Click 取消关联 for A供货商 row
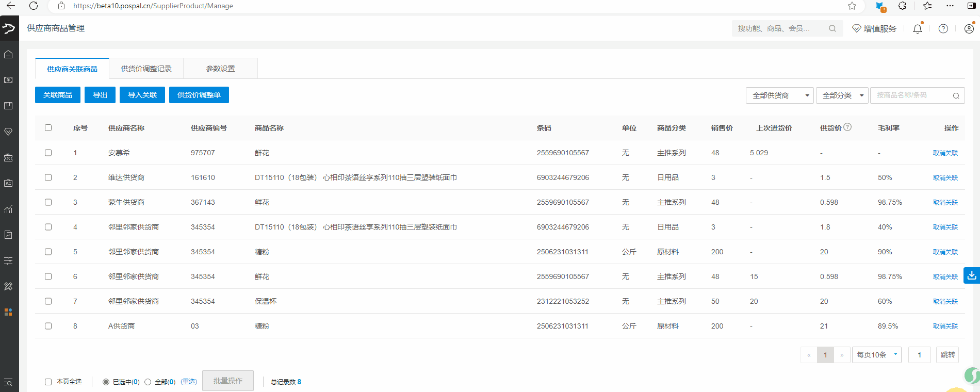Screen dimensions: 980x392 click(945, 326)
